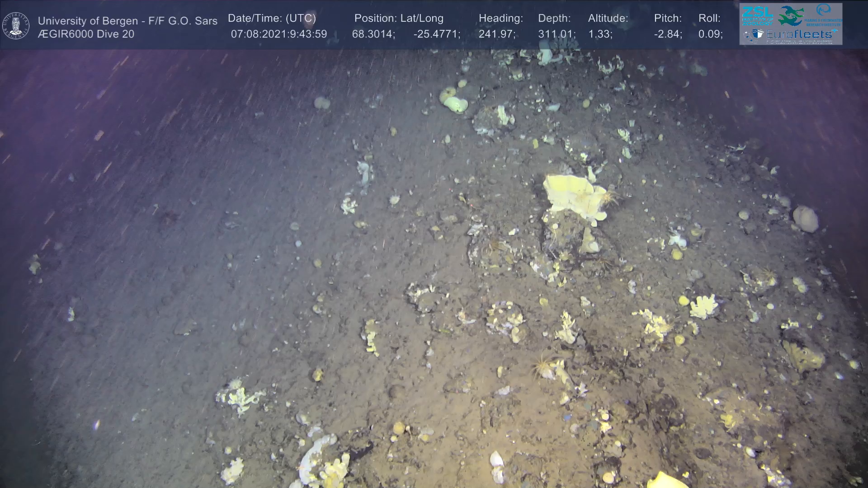Click the round grey sponge at right edge

click(x=805, y=219)
